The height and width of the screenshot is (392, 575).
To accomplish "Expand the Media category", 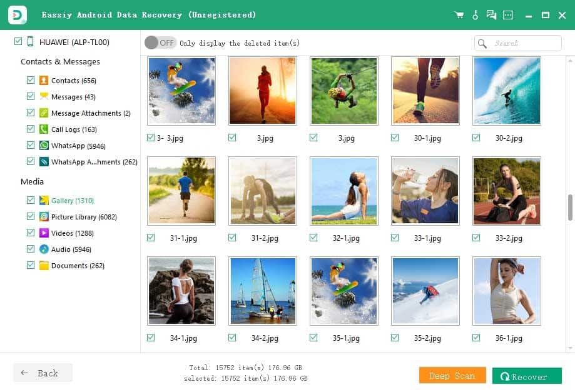I will click(32, 182).
